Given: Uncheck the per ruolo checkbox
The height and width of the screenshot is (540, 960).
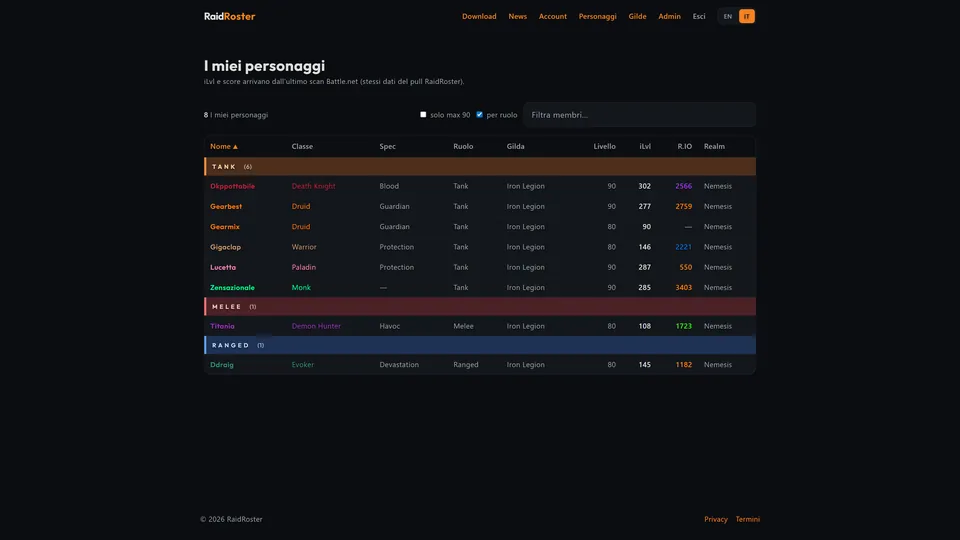Looking at the screenshot, I should [479, 114].
